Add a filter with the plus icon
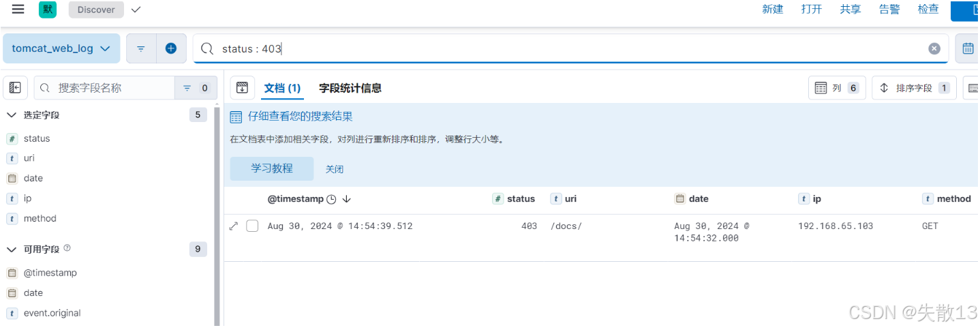The image size is (980, 330). [x=171, y=48]
